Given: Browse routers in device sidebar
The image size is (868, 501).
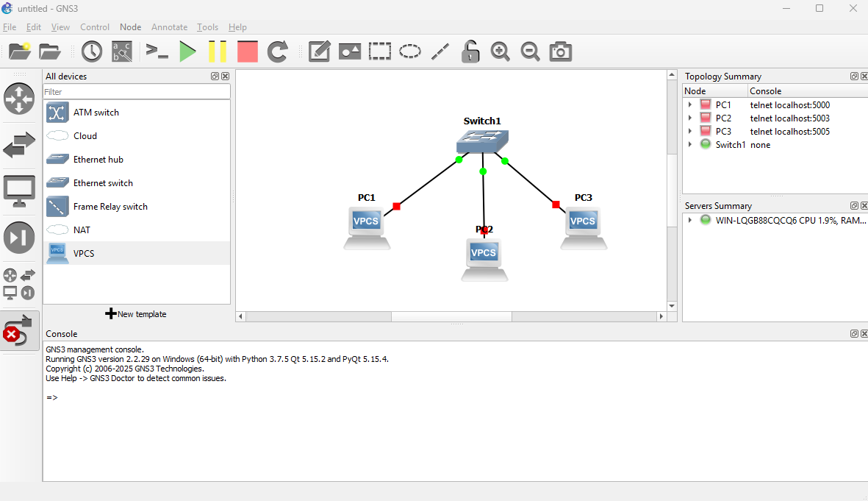Looking at the screenshot, I should (19, 99).
